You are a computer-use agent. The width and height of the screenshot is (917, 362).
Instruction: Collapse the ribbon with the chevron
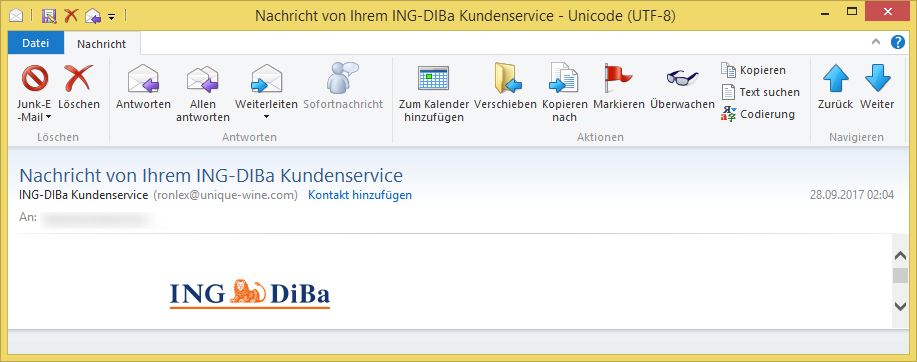[x=875, y=42]
